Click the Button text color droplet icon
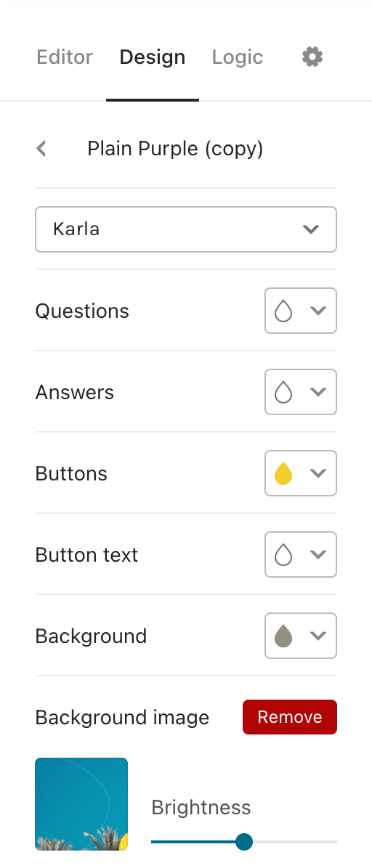This screenshot has height=868, width=372. (283, 554)
